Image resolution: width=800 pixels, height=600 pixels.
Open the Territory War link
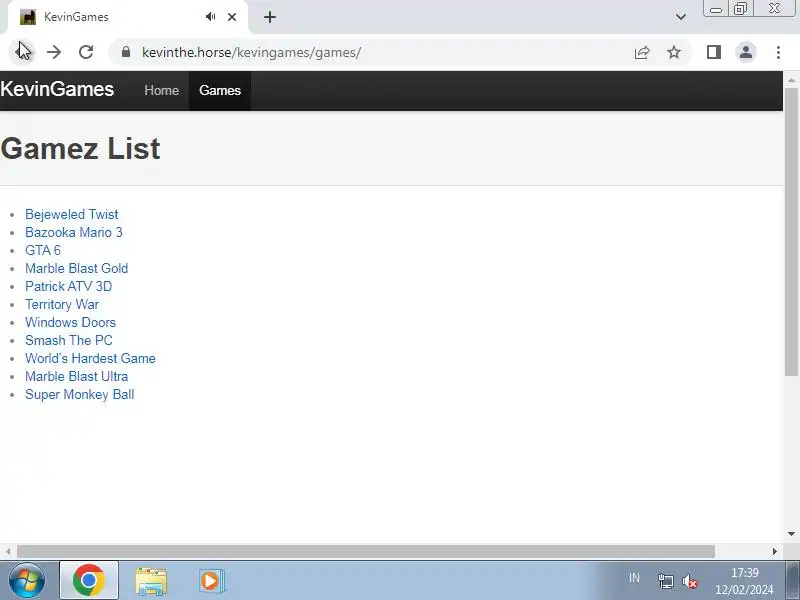point(62,305)
